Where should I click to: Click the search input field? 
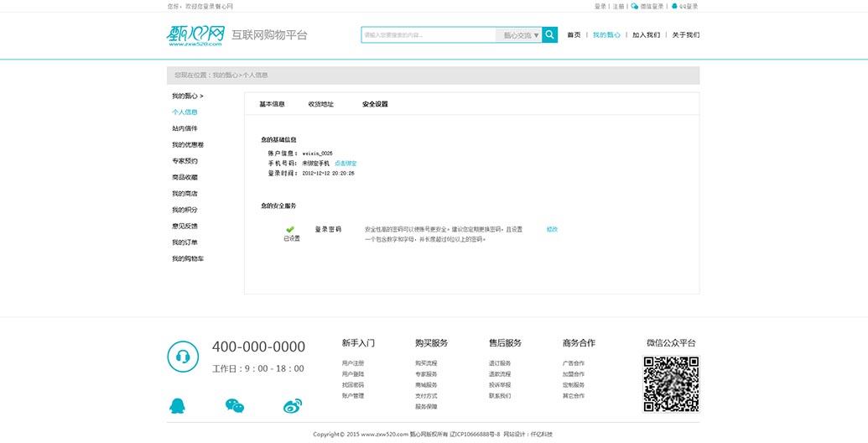428,35
